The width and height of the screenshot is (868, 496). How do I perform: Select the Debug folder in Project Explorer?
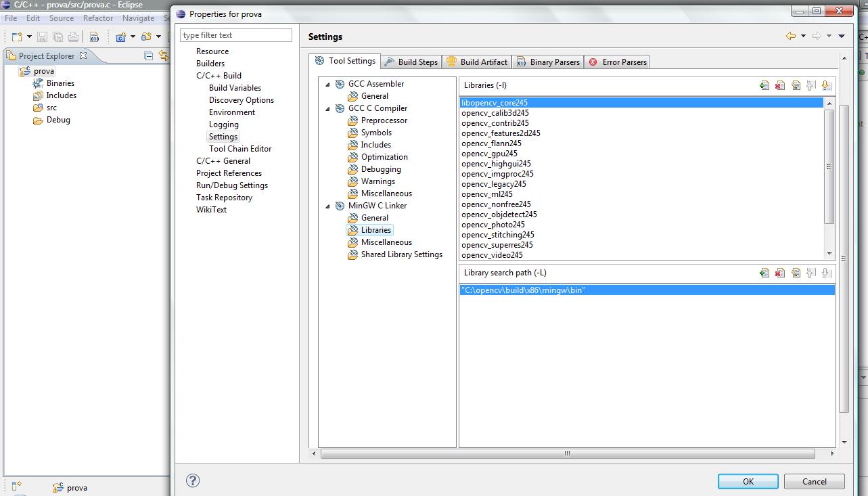(58, 120)
